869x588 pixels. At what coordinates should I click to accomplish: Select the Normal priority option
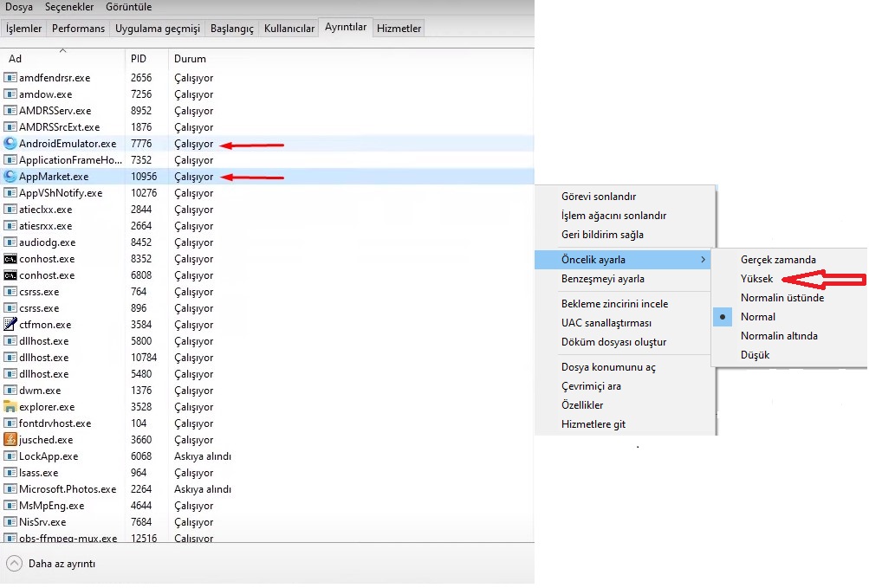point(757,316)
